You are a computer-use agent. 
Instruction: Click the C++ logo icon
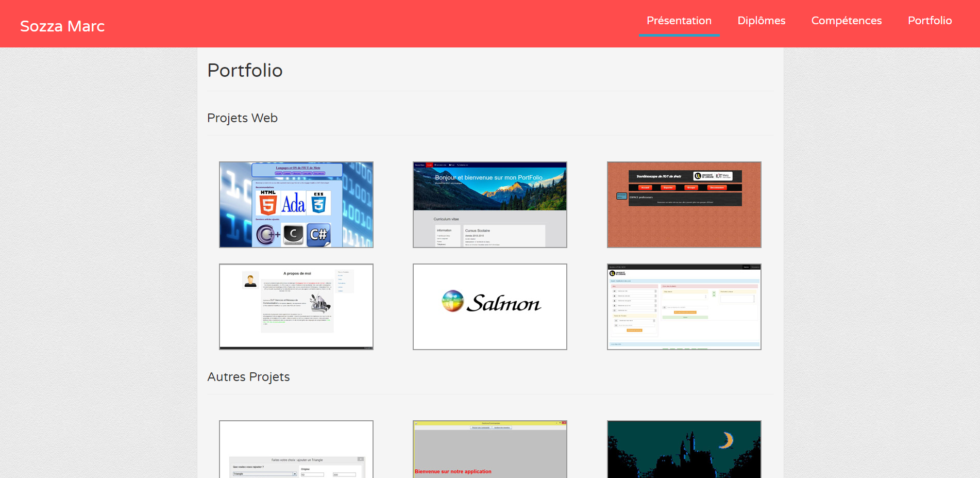click(x=267, y=235)
